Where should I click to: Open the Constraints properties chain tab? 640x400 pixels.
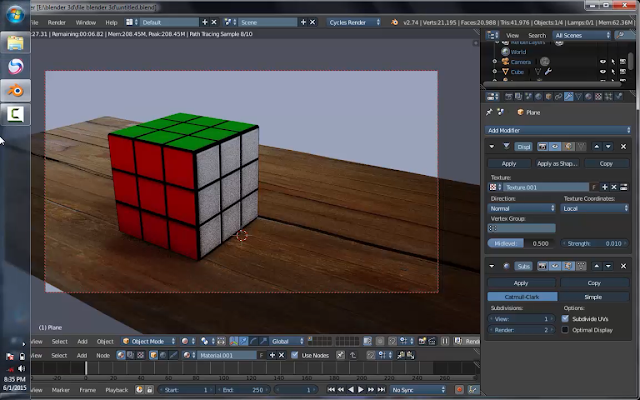[x=558, y=97]
